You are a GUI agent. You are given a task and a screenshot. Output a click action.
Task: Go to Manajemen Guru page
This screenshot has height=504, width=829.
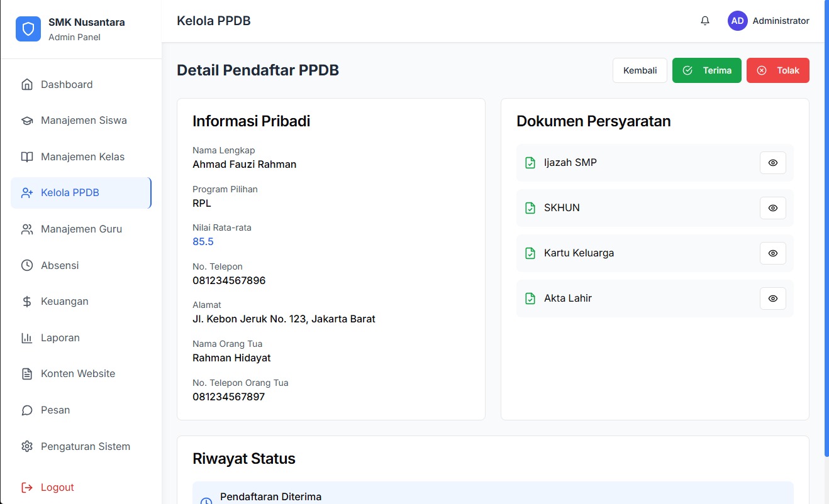click(81, 229)
